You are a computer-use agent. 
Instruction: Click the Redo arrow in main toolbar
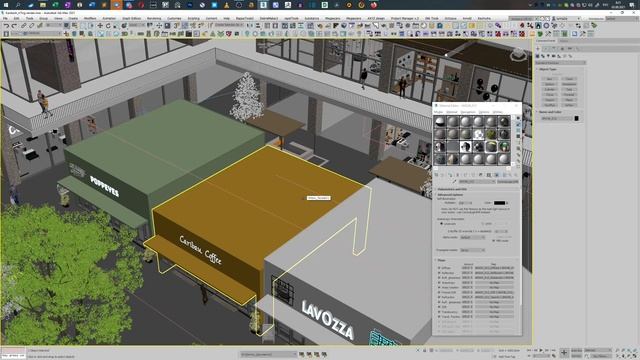[14, 25]
